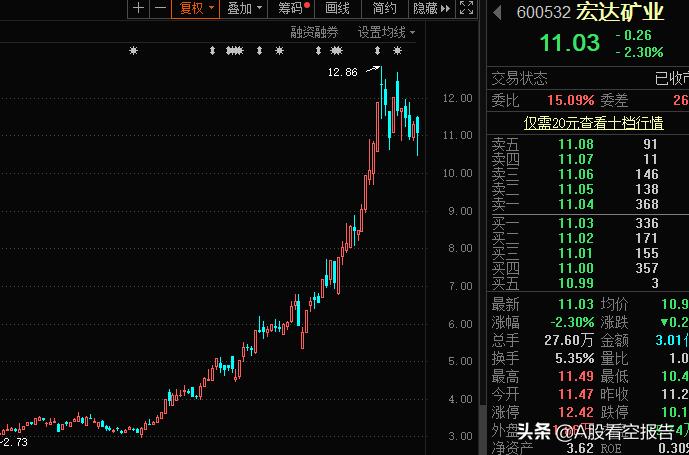This screenshot has height=455, width=689.
Task: Click the current price 11.03 header
Action: [569, 43]
